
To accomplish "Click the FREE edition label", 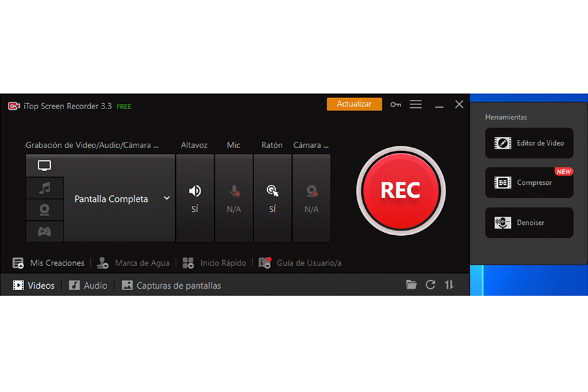I will 123,106.
